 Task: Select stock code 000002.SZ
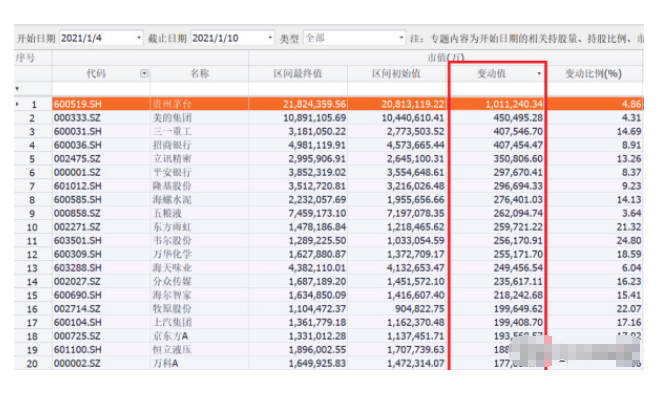tap(77, 363)
